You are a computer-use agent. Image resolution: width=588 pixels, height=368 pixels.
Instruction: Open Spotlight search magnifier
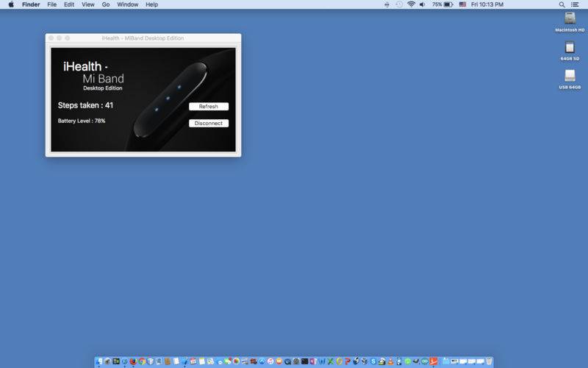562,4
